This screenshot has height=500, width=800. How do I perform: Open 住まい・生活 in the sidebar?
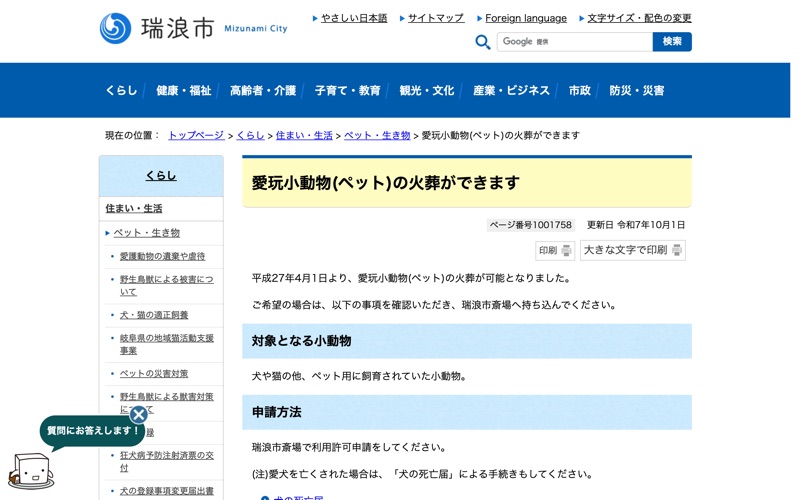coord(134,208)
